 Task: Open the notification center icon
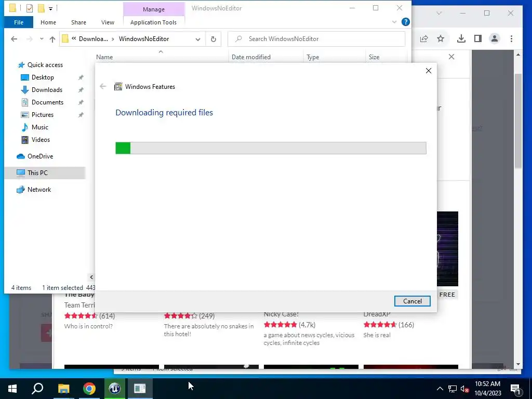click(x=515, y=389)
